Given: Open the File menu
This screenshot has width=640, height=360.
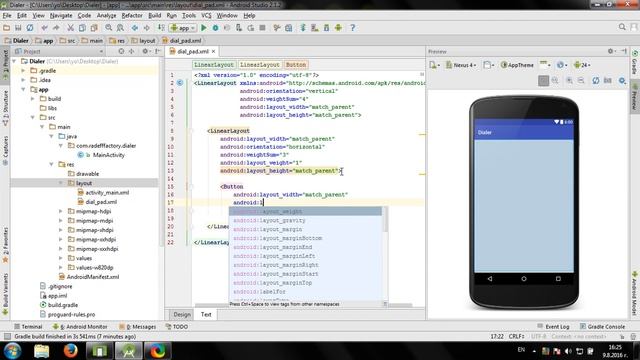Looking at the screenshot, I should [7, 16].
